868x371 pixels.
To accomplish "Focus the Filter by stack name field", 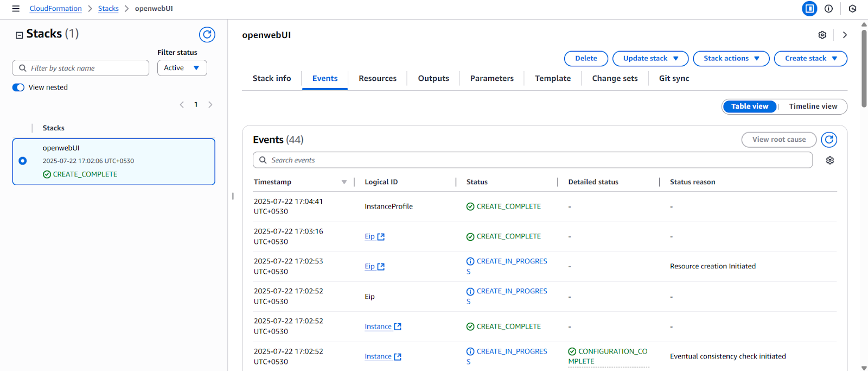I will tap(81, 68).
